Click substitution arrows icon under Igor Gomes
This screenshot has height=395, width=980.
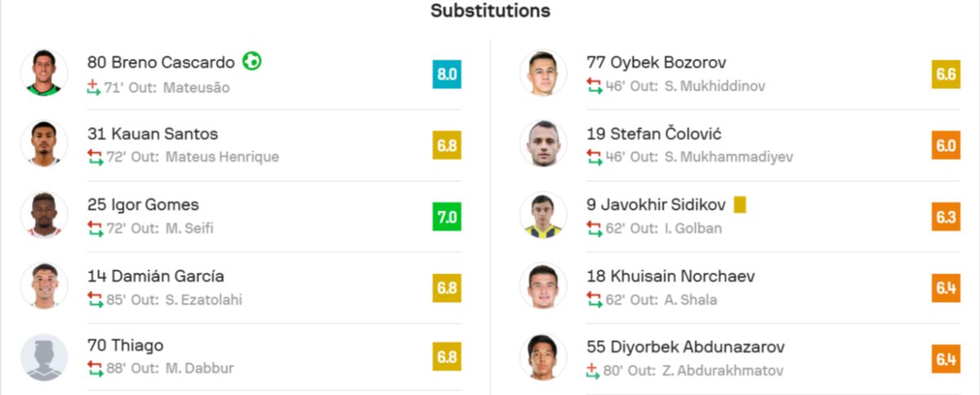pos(95,229)
